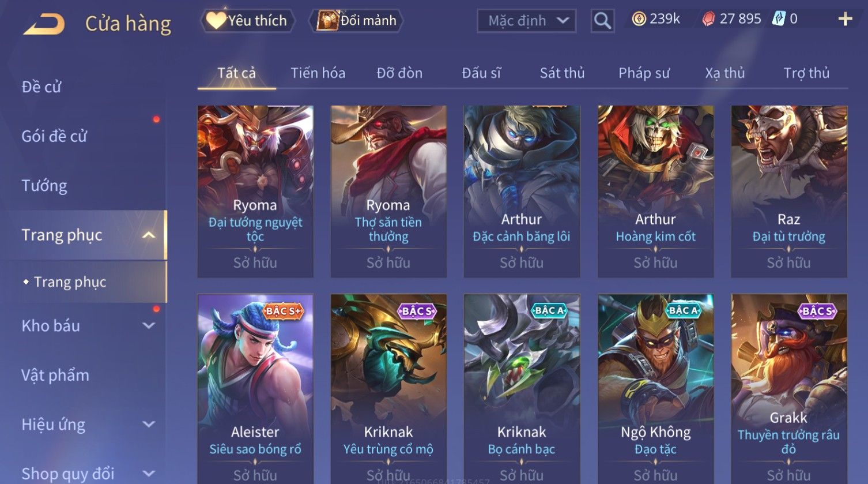Click the blue voucher currency icon
The width and height of the screenshot is (868, 484).
click(x=779, y=19)
